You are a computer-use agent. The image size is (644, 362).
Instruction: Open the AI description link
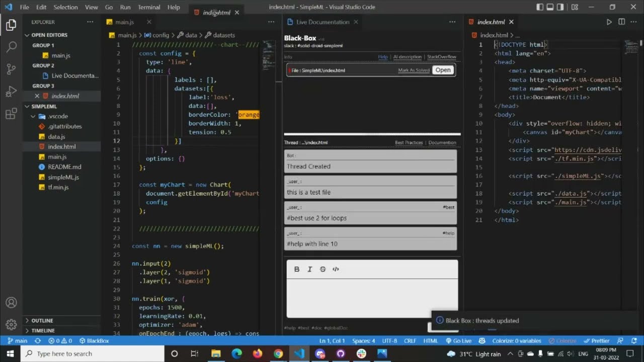coord(407,57)
